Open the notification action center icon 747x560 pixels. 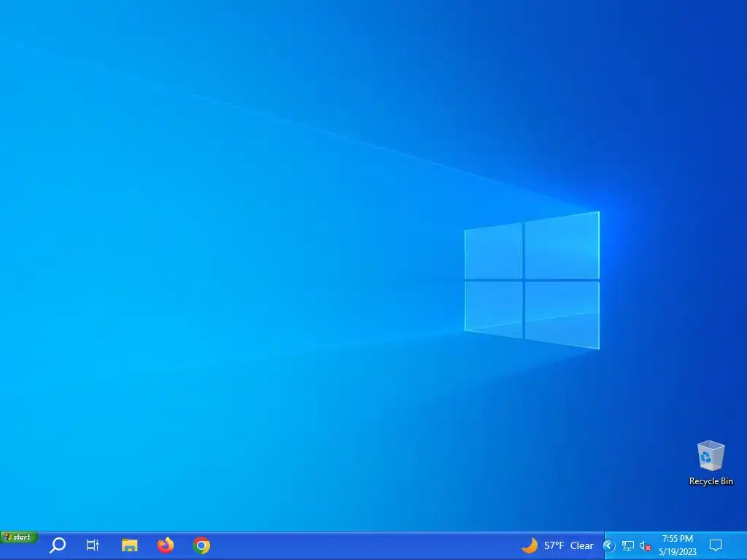716,545
